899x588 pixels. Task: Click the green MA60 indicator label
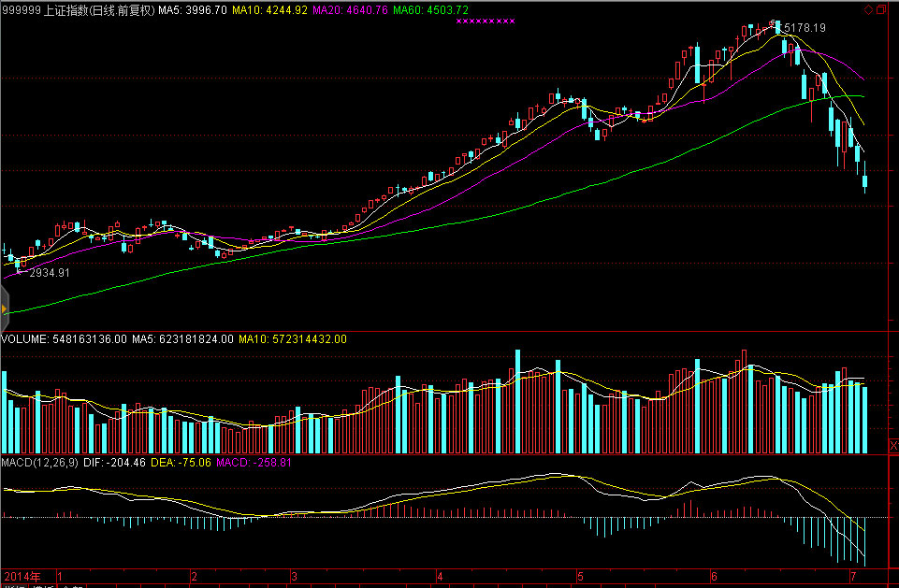(x=430, y=9)
